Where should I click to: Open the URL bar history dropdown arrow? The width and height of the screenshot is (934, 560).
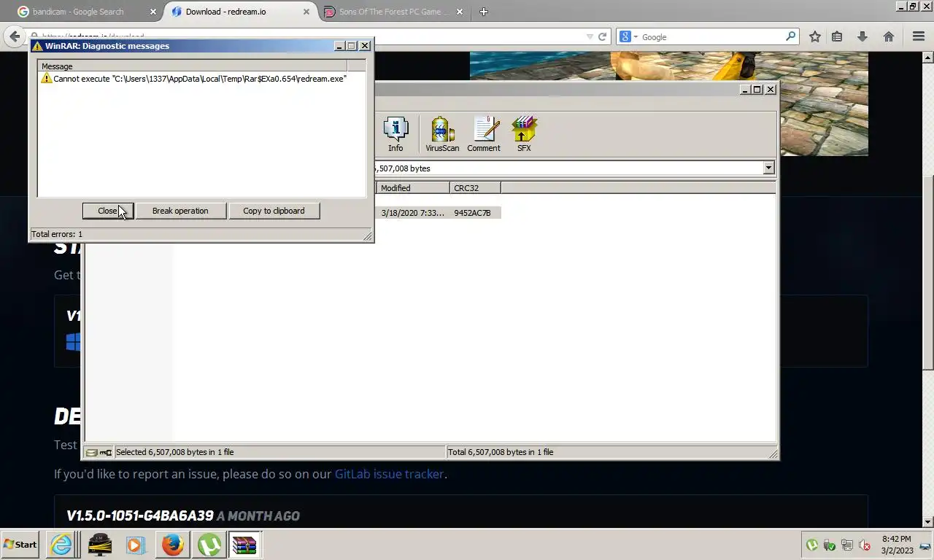tap(590, 36)
